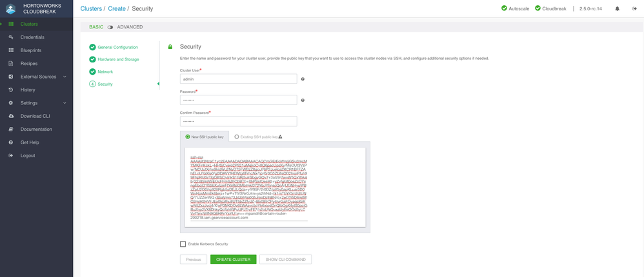Click the Security step label
644x277 pixels.
tap(105, 84)
